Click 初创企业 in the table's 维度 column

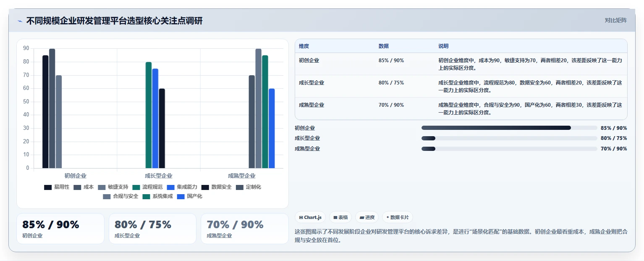point(309,61)
